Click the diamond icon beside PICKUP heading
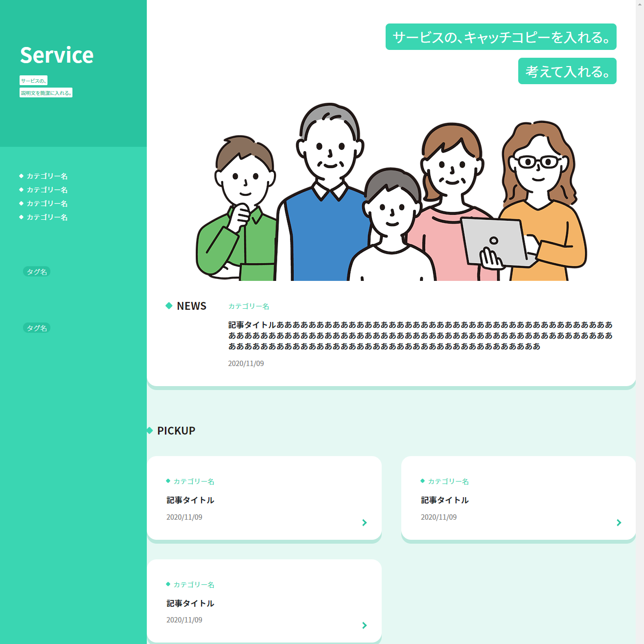 tap(150, 431)
